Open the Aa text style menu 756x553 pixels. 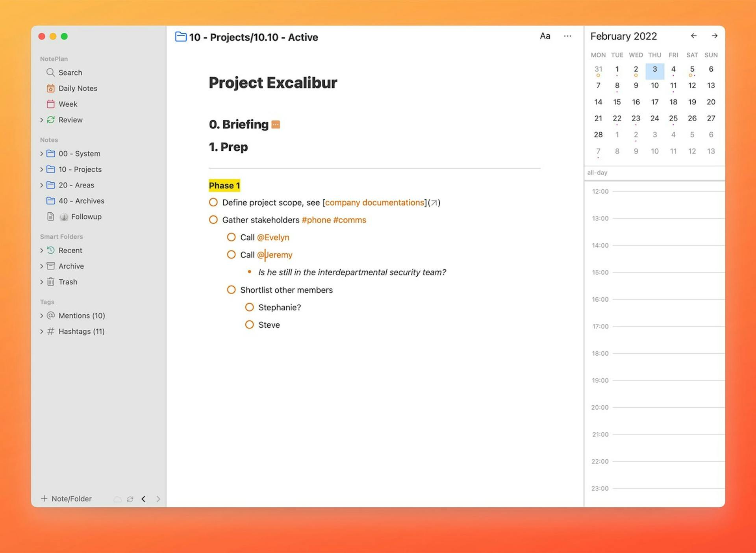pos(545,36)
